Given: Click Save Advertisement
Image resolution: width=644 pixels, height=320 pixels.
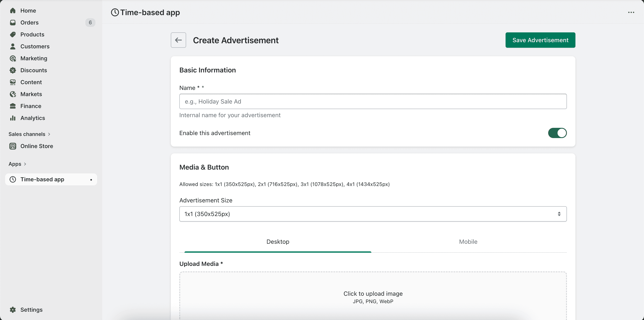Looking at the screenshot, I should point(540,40).
